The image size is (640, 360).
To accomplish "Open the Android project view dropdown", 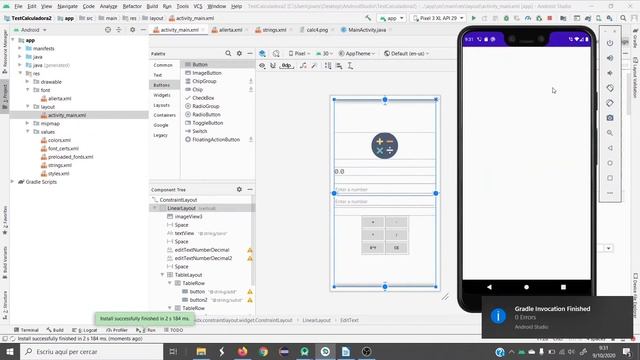I will click(x=30, y=30).
